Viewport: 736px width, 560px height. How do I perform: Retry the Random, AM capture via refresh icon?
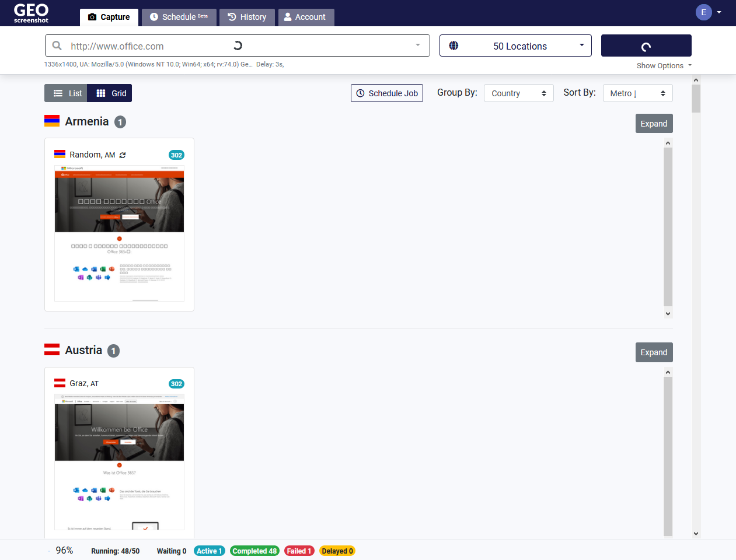122,155
